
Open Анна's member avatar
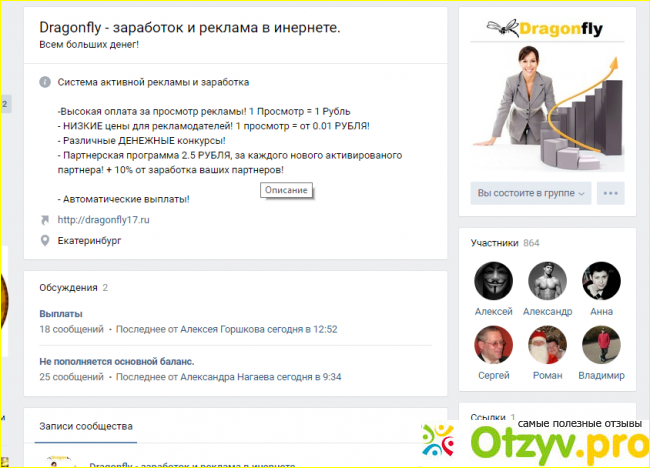[x=601, y=281]
